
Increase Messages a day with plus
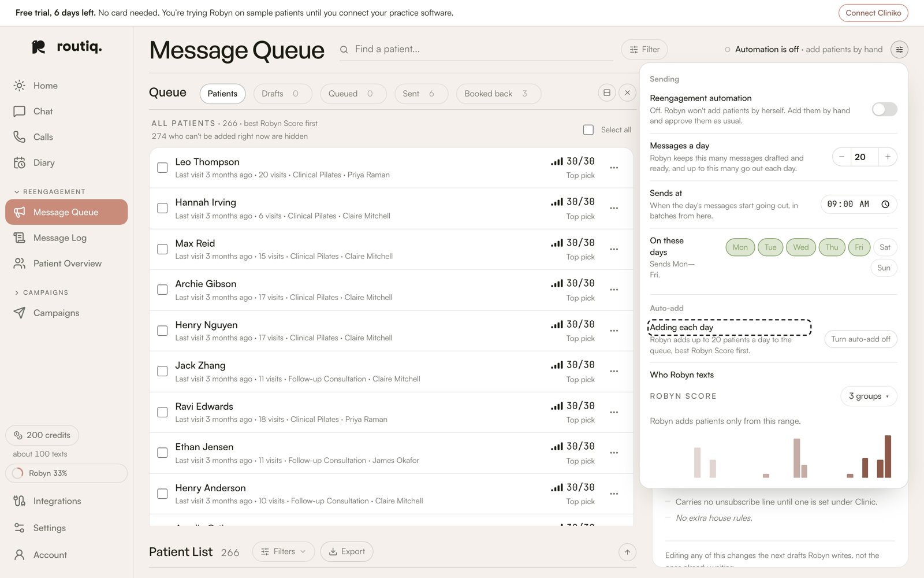tap(888, 157)
